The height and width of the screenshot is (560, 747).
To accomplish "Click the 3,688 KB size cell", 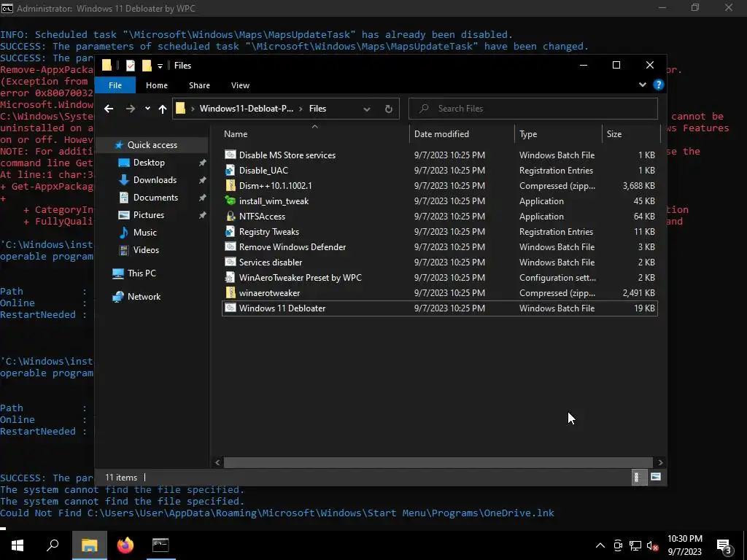I will click(x=638, y=186).
